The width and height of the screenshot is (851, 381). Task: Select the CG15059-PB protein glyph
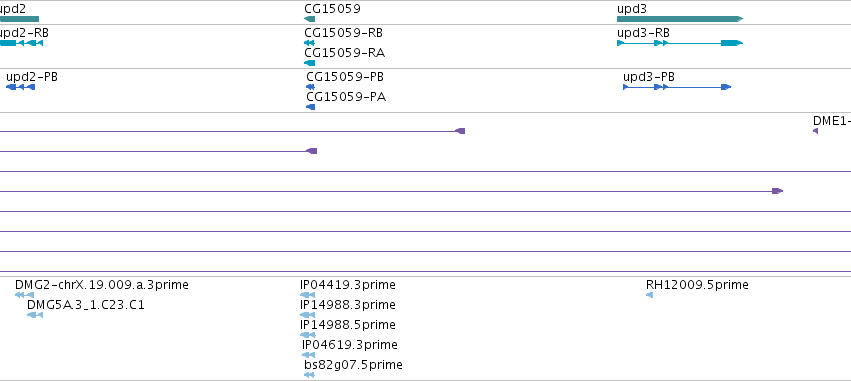point(310,87)
